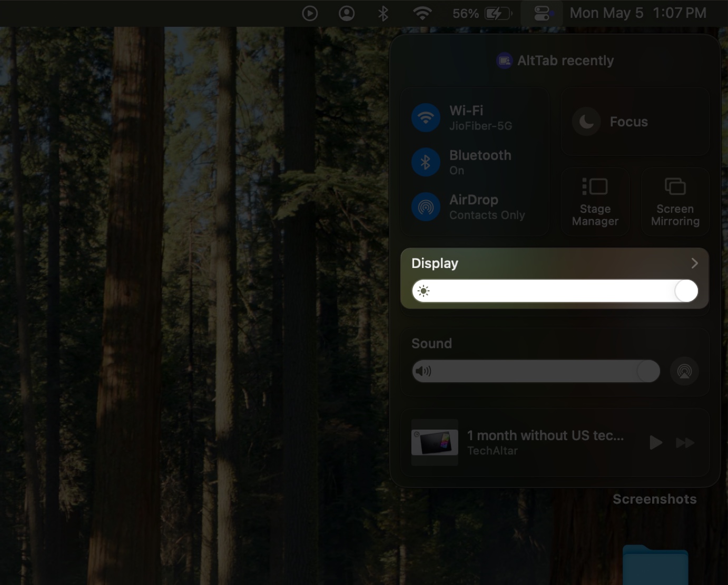This screenshot has height=585, width=728.
Task: Click the AirPlay icon beside Sound slider
Action: [x=684, y=371]
